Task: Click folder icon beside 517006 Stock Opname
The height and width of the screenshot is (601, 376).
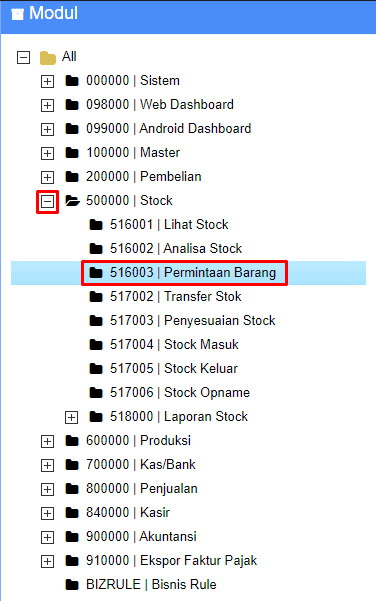Action: (x=96, y=392)
